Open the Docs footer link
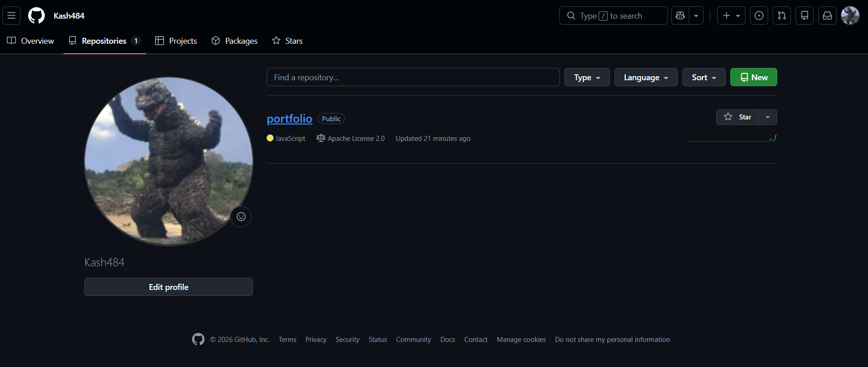Screen dimensions: 868x367 [x=448, y=339]
